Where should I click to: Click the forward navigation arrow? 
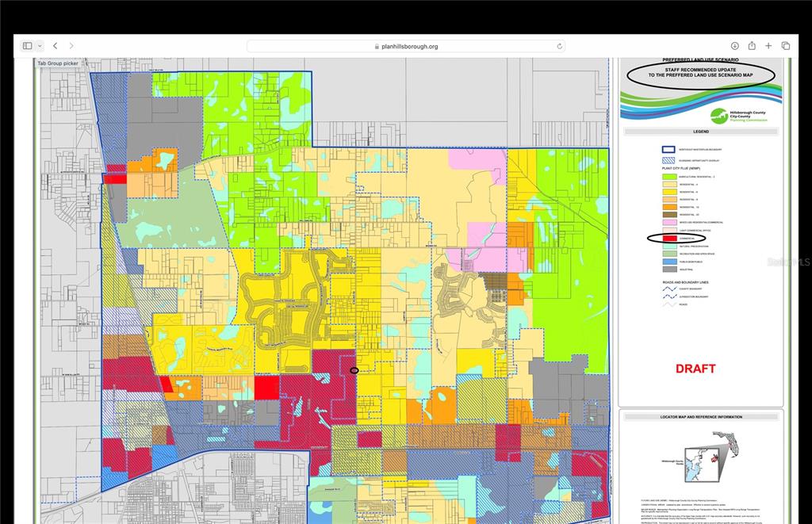coord(71,46)
